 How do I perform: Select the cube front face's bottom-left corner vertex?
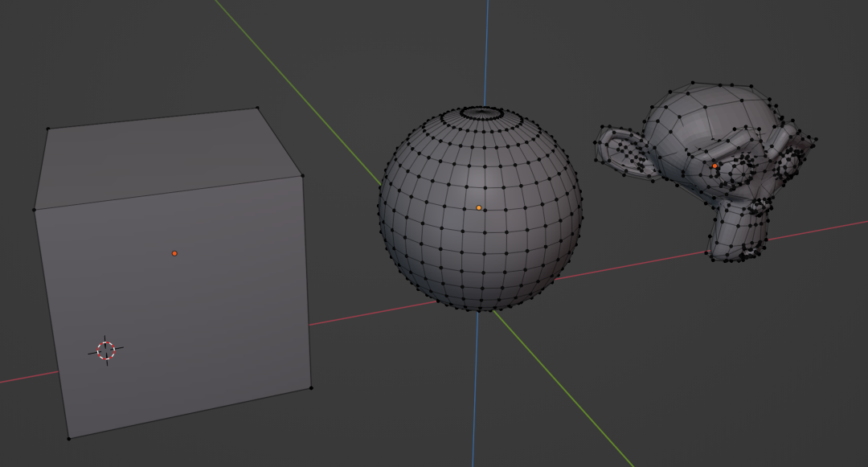pos(68,439)
